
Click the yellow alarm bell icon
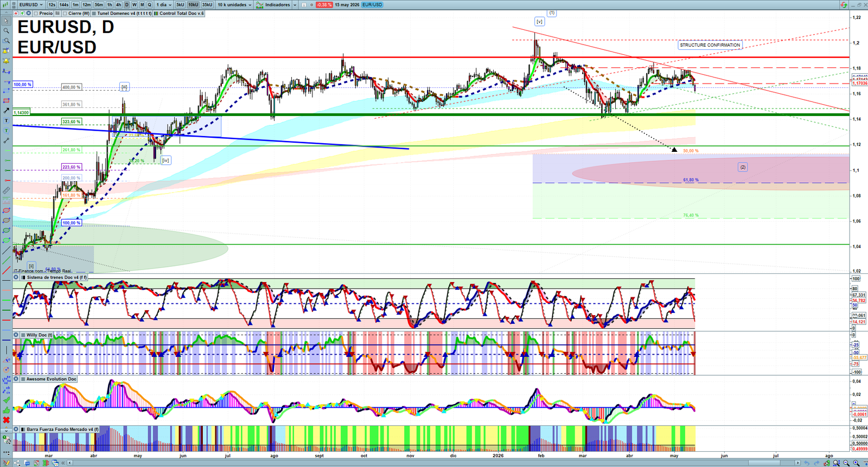[x=6, y=61]
